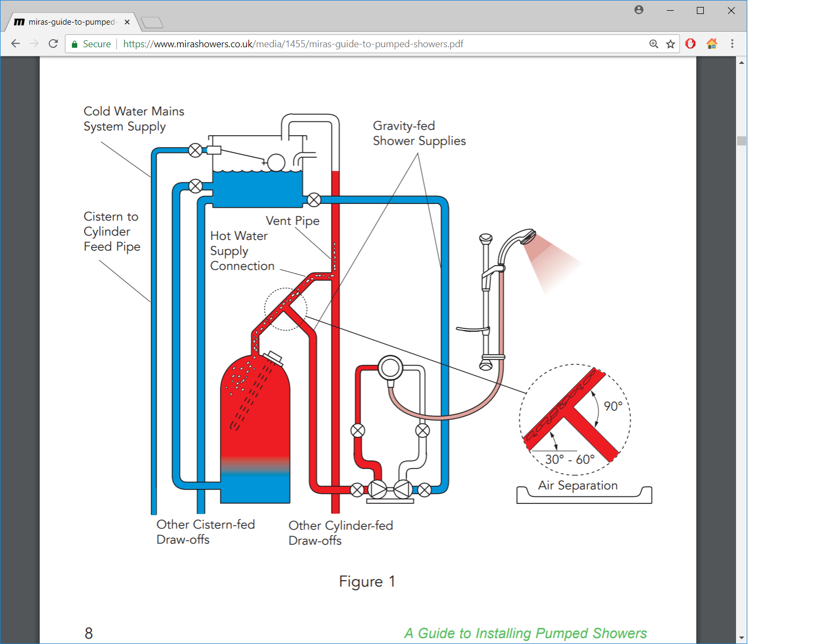Click the scrollbar up arrow

[741, 63]
